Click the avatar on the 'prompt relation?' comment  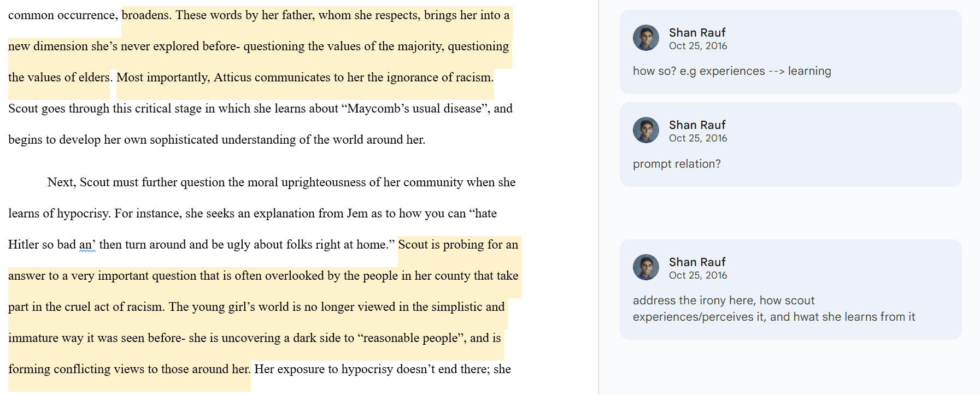646,130
